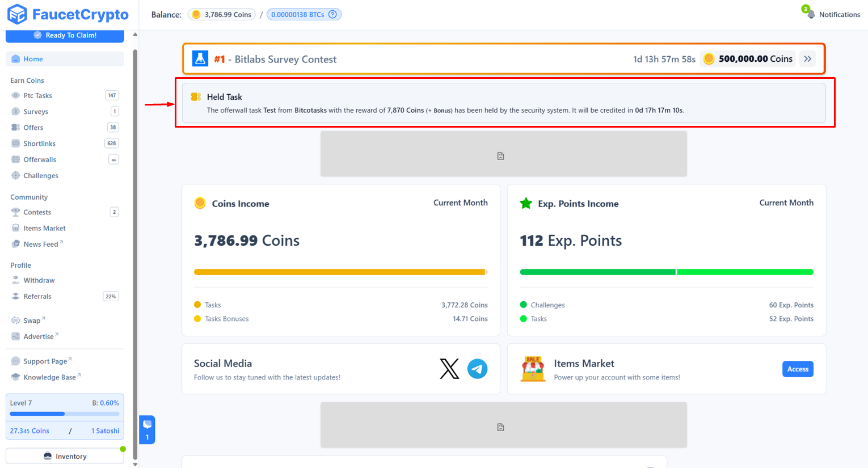Expand the Bitlabs Survey Contest details chevron
The image size is (868, 468).
coord(807,58)
